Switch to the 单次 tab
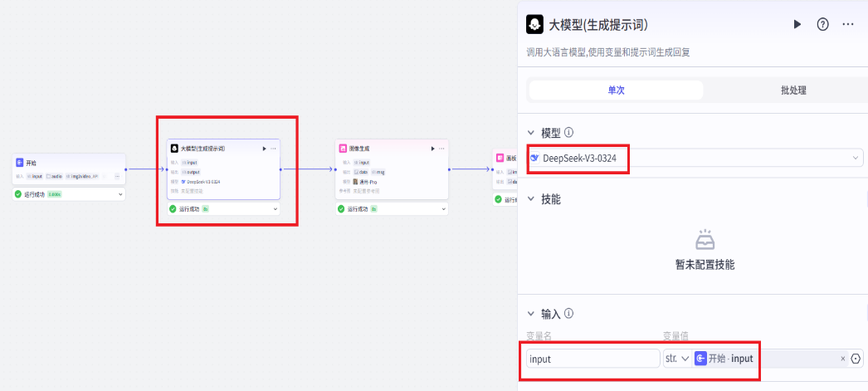Viewport: 868px width, 391px height. coord(616,90)
